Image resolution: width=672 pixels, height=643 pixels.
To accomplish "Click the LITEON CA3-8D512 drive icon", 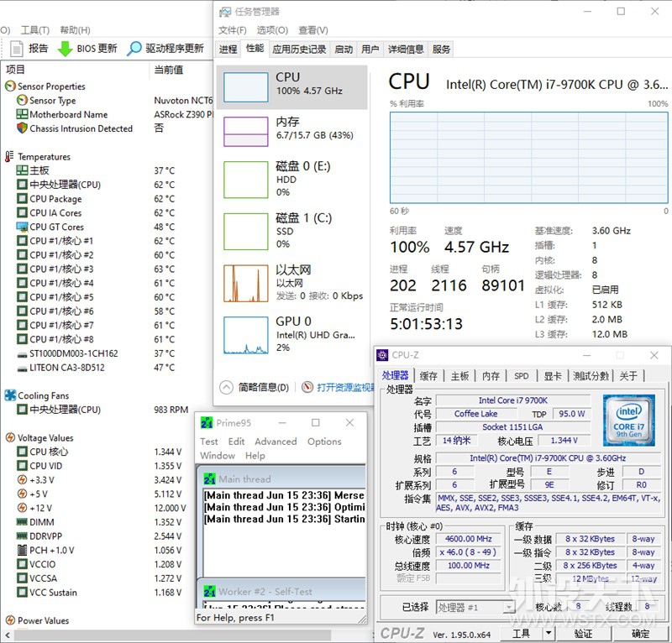I will tap(22, 368).
